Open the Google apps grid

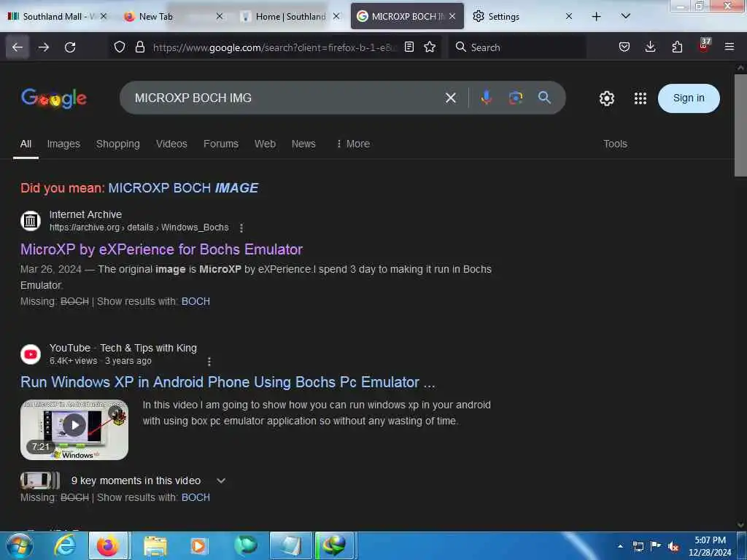click(x=640, y=98)
